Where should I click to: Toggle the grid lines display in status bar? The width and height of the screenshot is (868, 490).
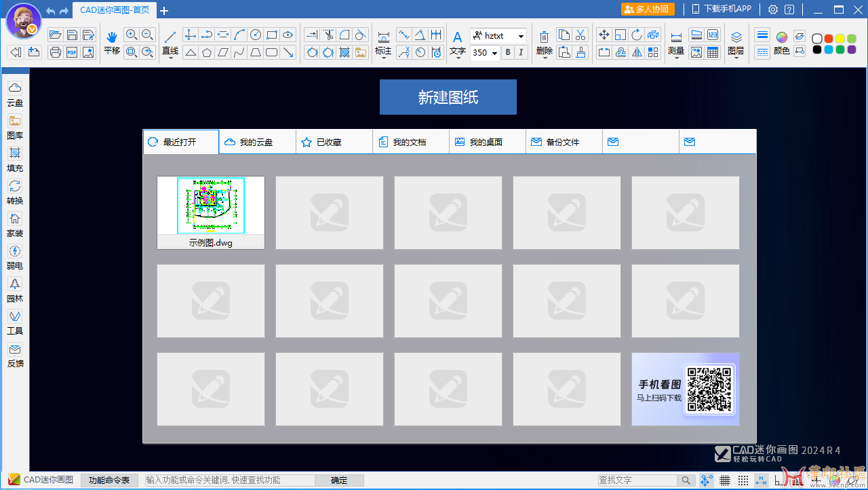(725, 480)
